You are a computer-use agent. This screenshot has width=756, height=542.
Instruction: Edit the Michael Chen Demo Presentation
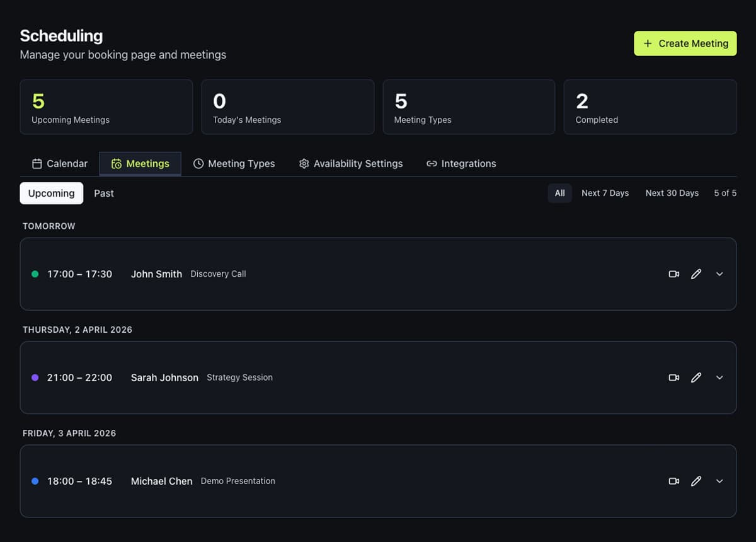pyautogui.click(x=696, y=481)
